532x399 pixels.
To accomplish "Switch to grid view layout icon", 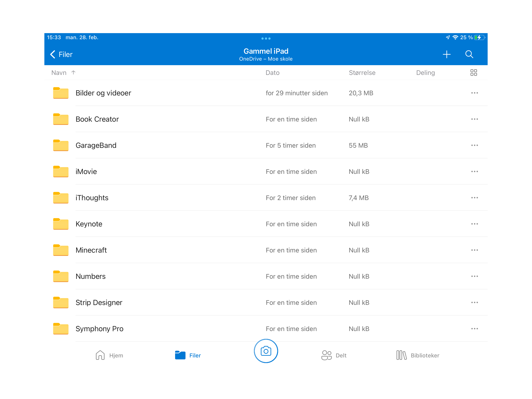I will coord(474,73).
